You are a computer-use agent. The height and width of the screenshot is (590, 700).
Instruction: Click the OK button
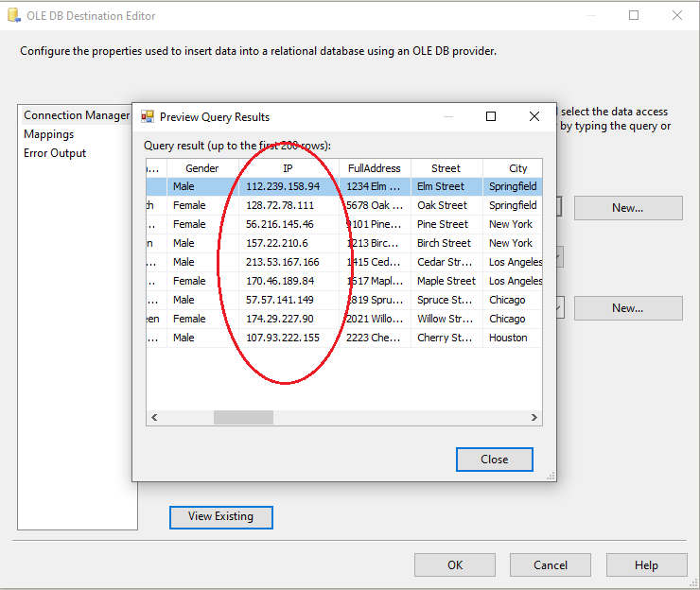click(455, 564)
